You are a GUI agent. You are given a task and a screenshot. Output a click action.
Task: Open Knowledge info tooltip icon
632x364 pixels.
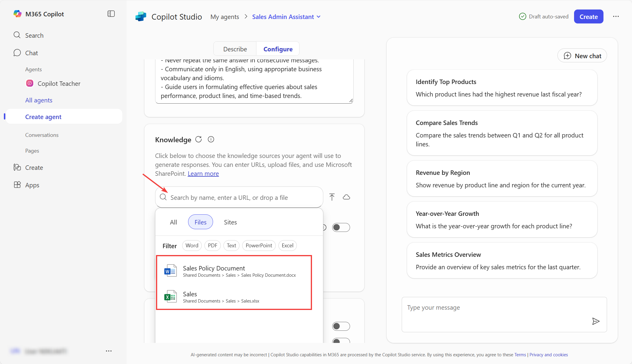(211, 139)
